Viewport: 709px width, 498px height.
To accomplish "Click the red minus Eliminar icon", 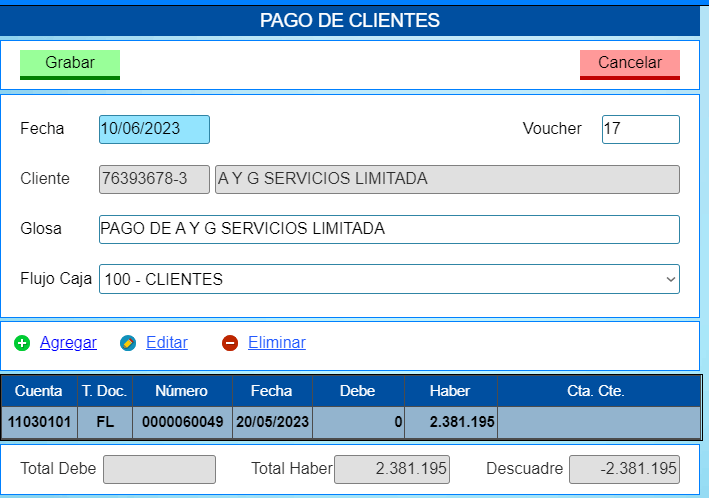I will [230, 343].
